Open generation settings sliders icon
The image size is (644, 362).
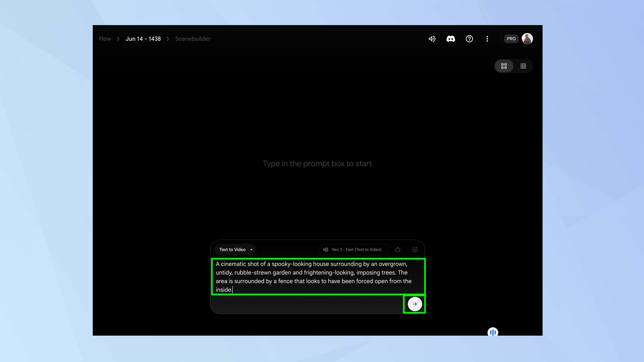(415, 250)
